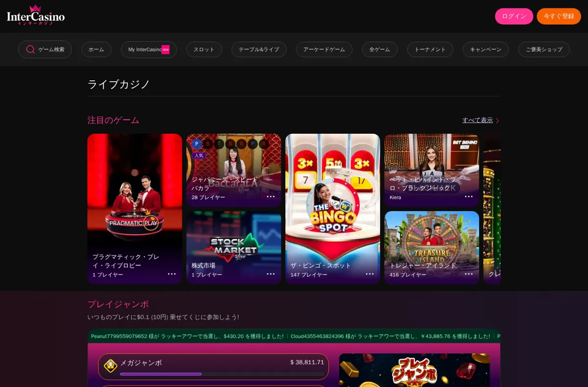Open options dots for Kiera blackjack card
This screenshot has height=387, width=588.
coord(468,196)
